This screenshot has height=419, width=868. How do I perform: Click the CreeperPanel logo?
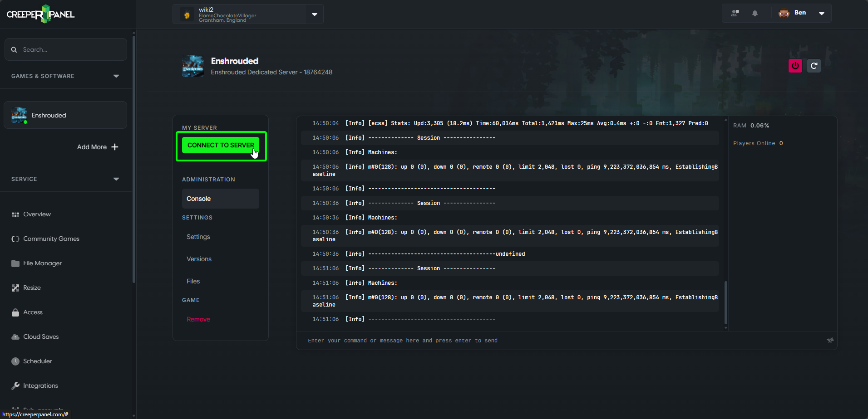pos(40,14)
